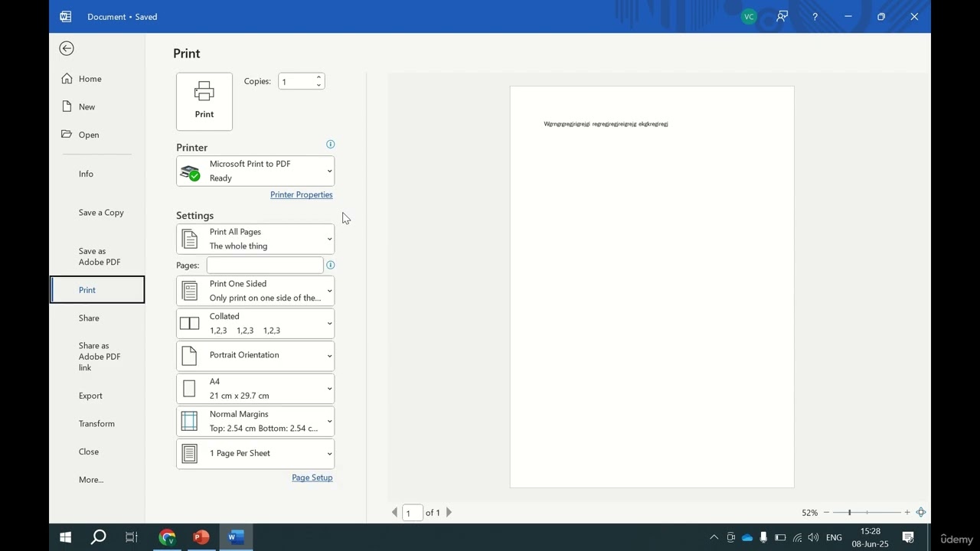Click the Word logo in title bar
The height and width of the screenshot is (551, 980).
point(66,16)
